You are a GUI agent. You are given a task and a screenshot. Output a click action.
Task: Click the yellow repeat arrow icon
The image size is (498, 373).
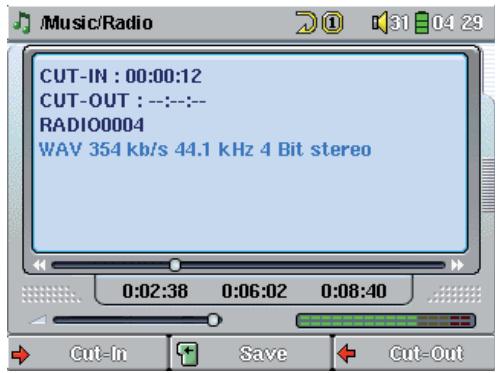[306, 23]
